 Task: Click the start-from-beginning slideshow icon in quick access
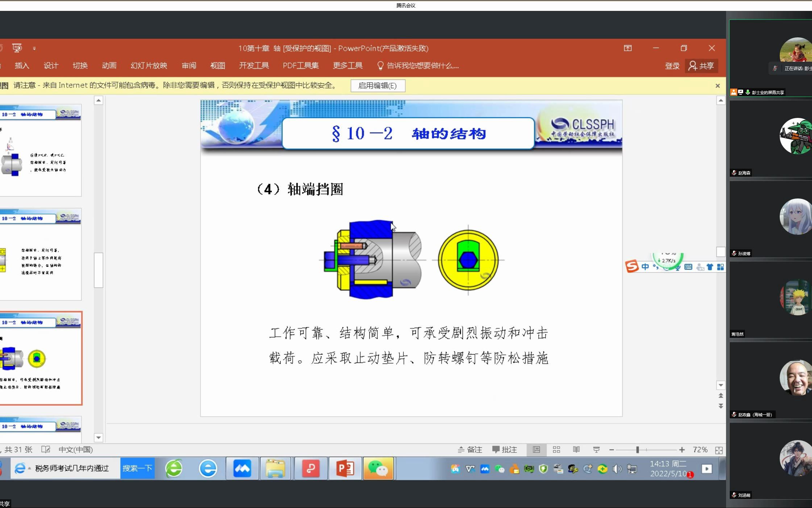point(17,48)
